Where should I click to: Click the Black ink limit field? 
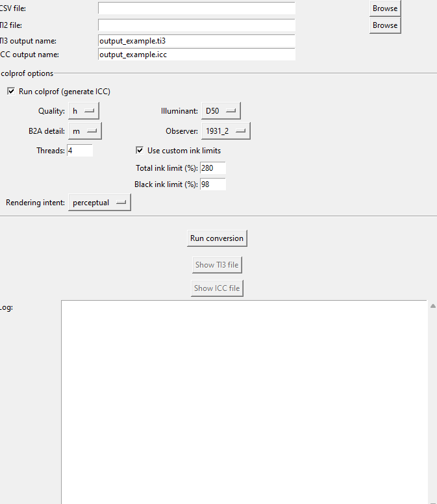point(212,184)
